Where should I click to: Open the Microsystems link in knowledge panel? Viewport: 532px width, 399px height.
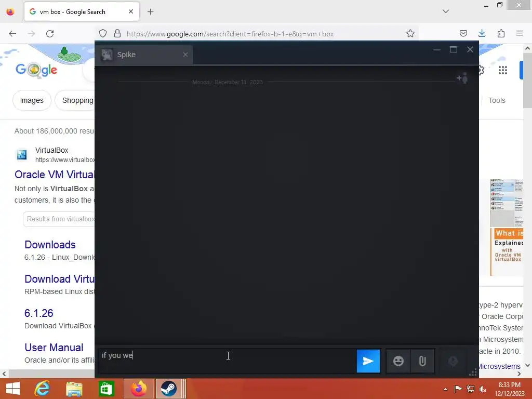[x=499, y=366]
